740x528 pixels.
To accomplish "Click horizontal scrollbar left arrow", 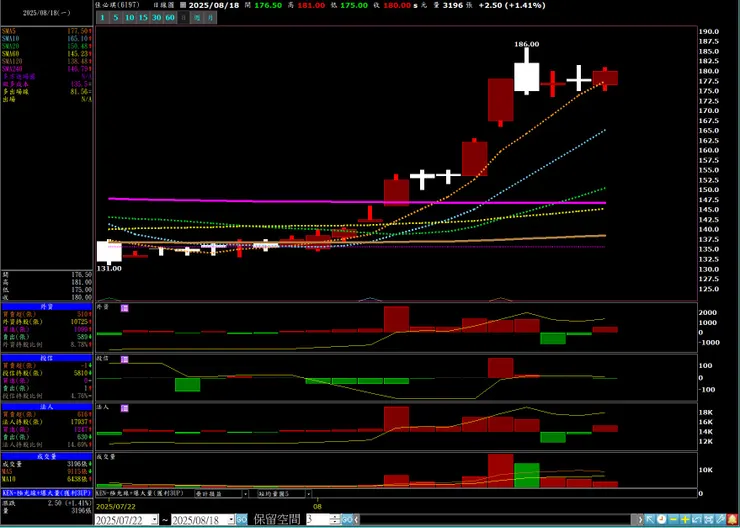I will coord(357,520).
